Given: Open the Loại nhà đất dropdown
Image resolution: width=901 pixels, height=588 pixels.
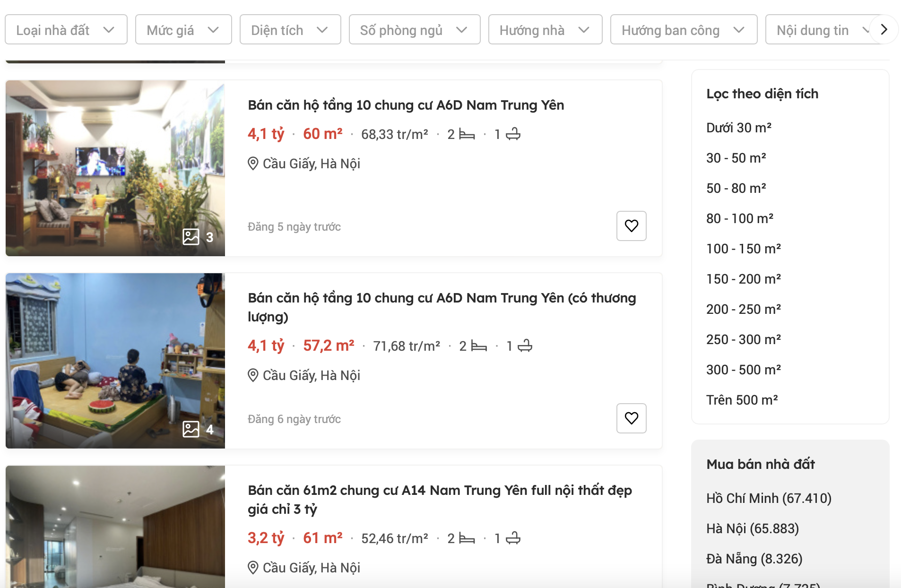Looking at the screenshot, I should point(66,30).
